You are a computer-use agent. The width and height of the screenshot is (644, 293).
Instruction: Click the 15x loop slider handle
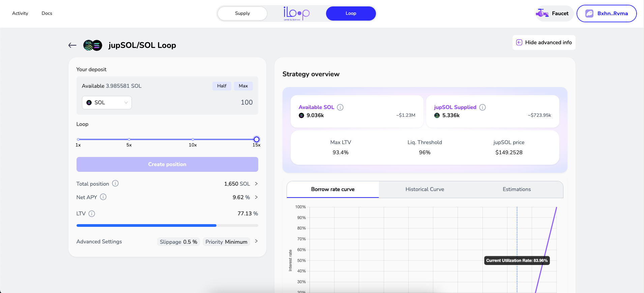click(x=257, y=139)
